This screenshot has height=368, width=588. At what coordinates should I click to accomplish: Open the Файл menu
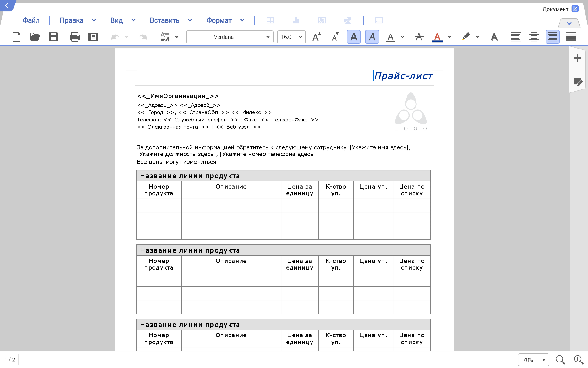pyautogui.click(x=31, y=20)
